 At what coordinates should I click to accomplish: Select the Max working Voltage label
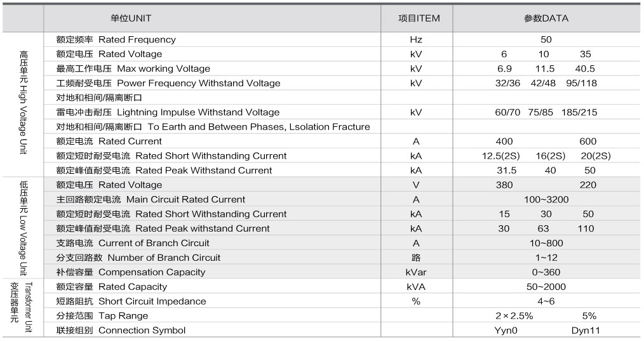(133, 69)
